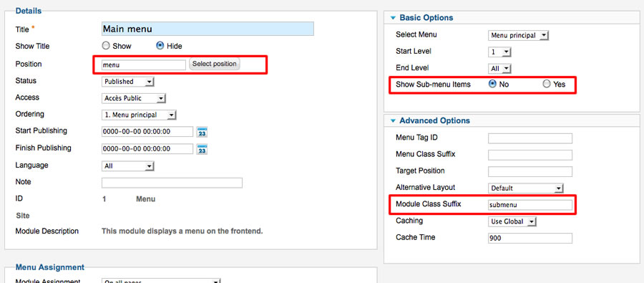Click the Module Class Suffix field
This screenshot has width=644, height=283.
[x=530, y=205]
